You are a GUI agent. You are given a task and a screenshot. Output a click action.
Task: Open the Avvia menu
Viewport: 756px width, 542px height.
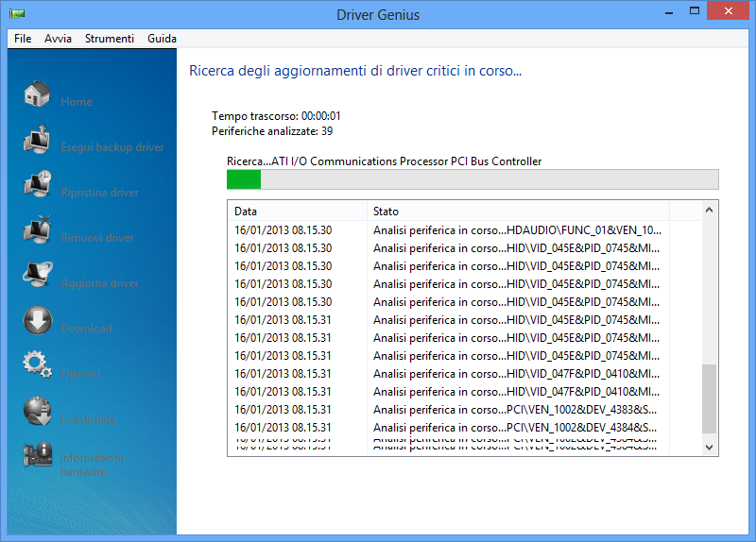pos(58,39)
